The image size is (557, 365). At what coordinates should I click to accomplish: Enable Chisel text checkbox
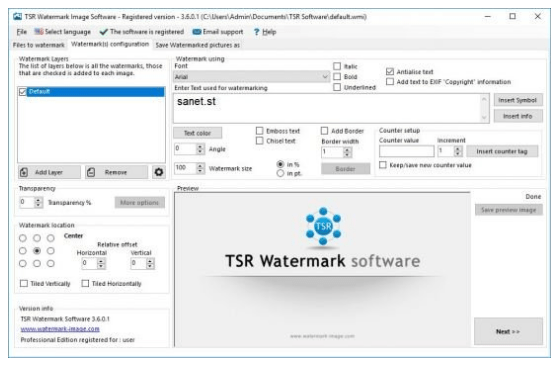click(260, 141)
